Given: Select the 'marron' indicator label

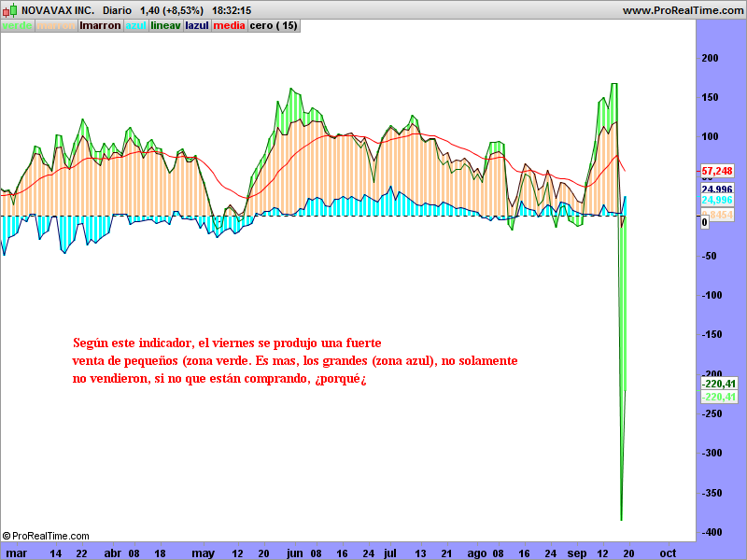Looking at the screenshot, I should click(x=56, y=25).
